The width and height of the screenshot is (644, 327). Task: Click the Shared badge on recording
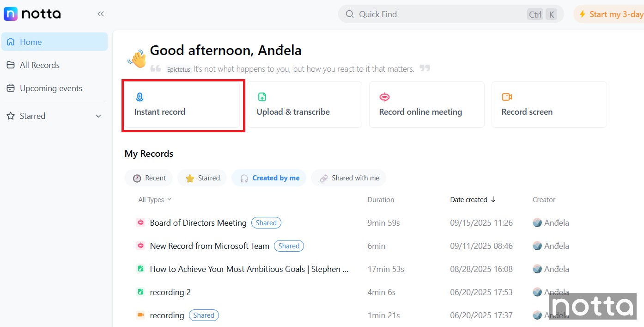coord(204,315)
